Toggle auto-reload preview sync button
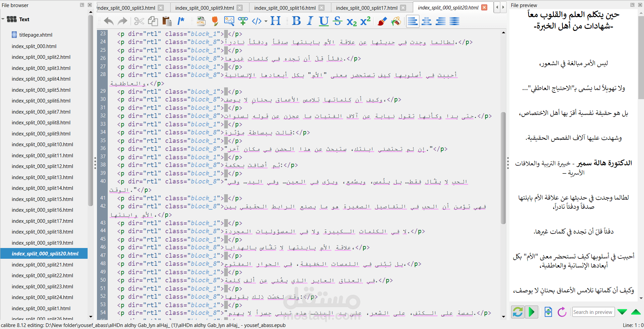This screenshot has width=644, height=329. [x=517, y=312]
